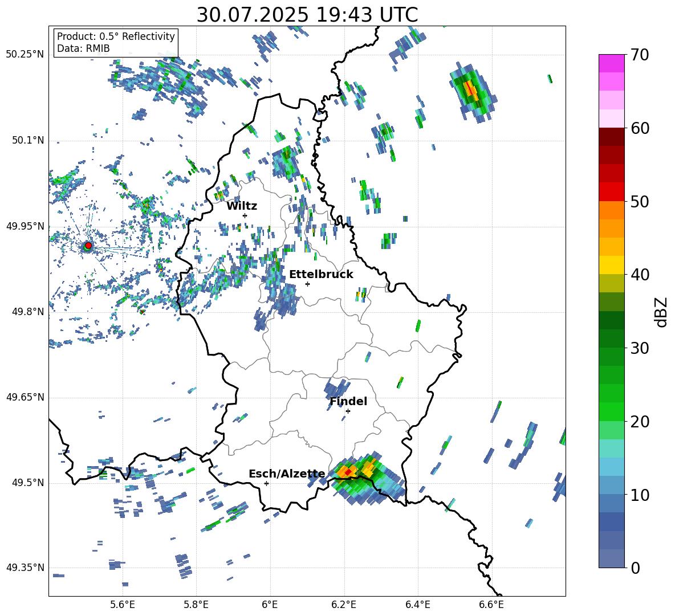Click the 40 label on colorbar
Viewport: 675px width, 616px height.
click(639, 275)
